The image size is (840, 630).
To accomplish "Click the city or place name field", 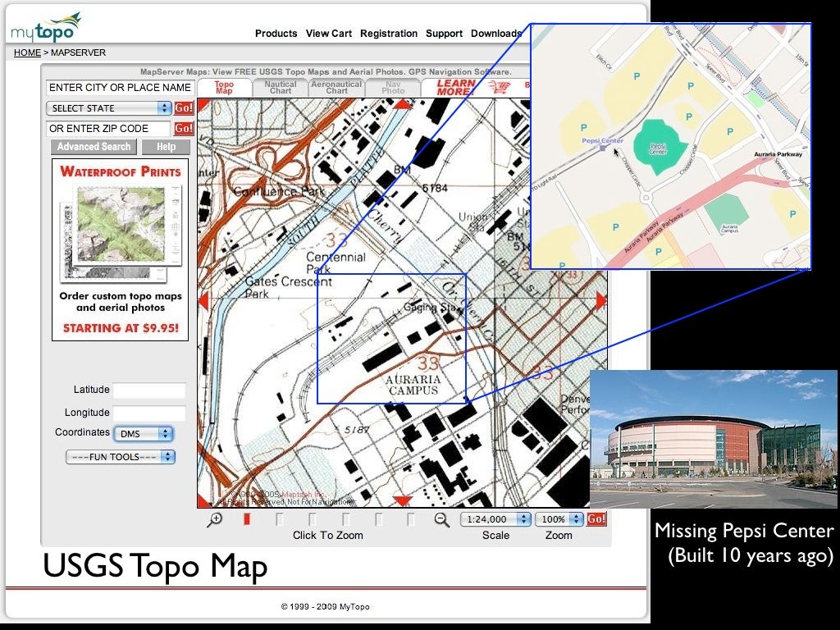I will coord(120,87).
